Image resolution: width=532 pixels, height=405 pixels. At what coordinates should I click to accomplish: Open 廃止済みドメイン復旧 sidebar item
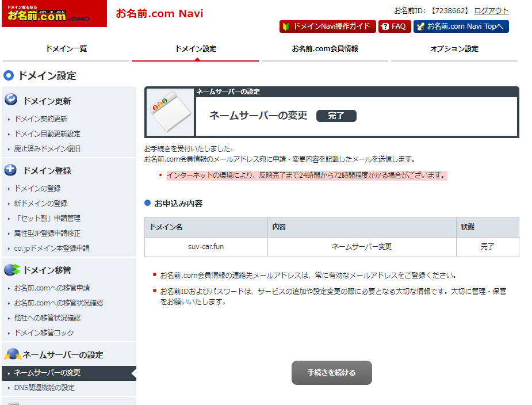47,149
